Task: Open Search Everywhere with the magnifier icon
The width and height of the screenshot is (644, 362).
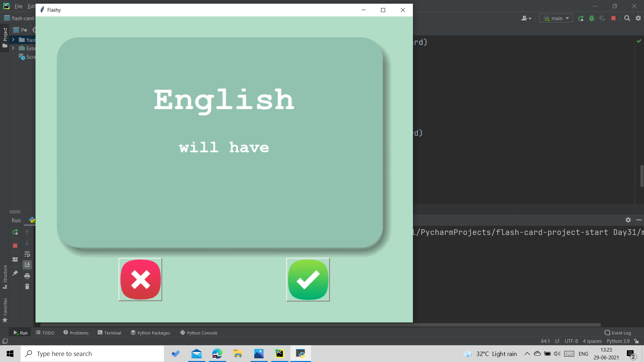Action: [x=627, y=18]
